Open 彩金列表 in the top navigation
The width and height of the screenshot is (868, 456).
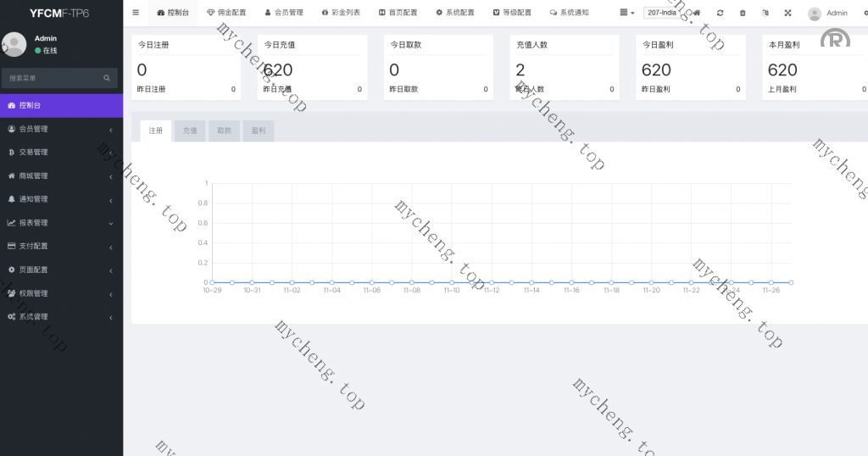341,14
